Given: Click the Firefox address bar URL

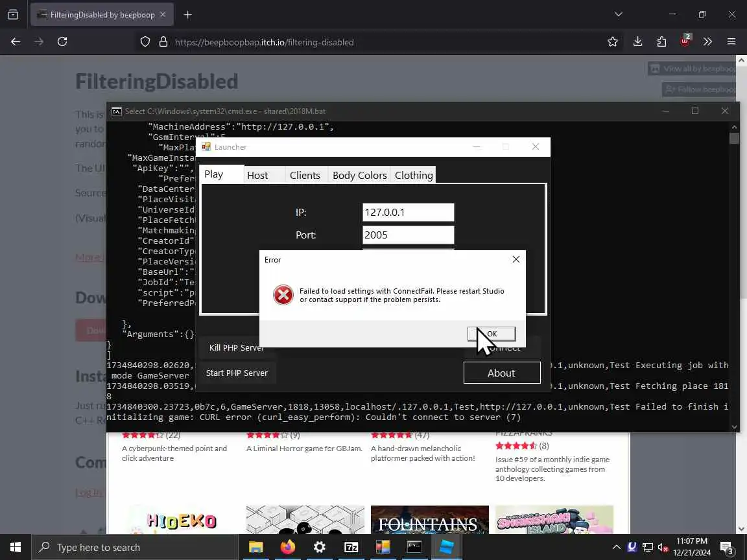Looking at the screenshot, I should [265, 42].
